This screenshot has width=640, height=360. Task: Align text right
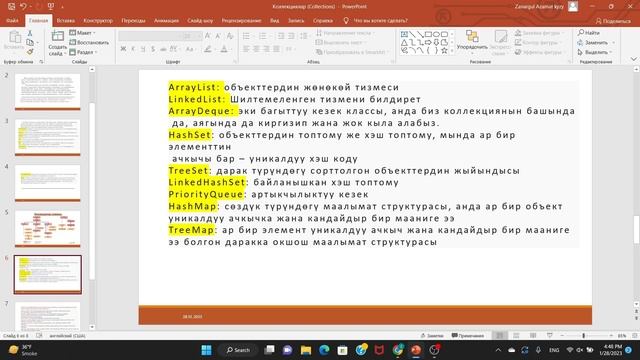click(267, 49)
